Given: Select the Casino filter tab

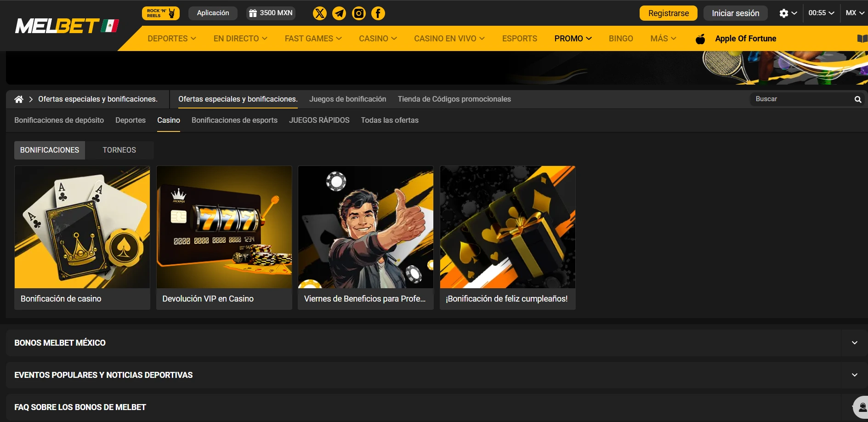Looking at the screenshot, I should pos(169,120).
